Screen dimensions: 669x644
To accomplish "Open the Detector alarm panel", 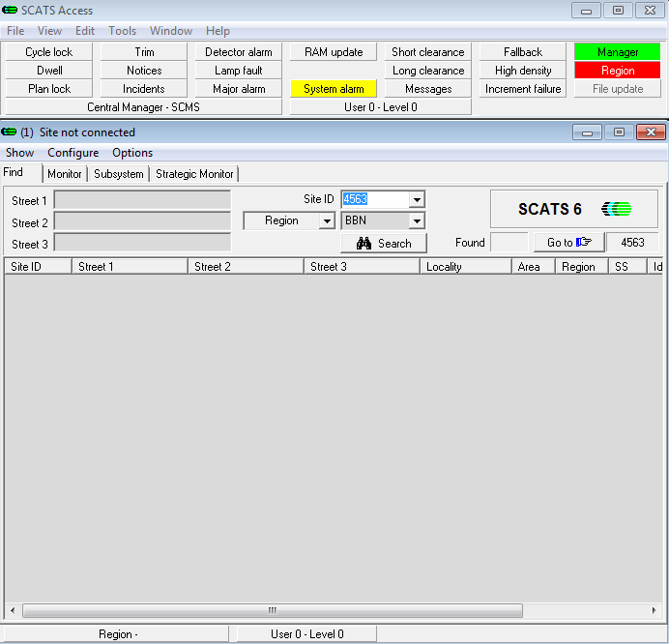I will (239, 52).
